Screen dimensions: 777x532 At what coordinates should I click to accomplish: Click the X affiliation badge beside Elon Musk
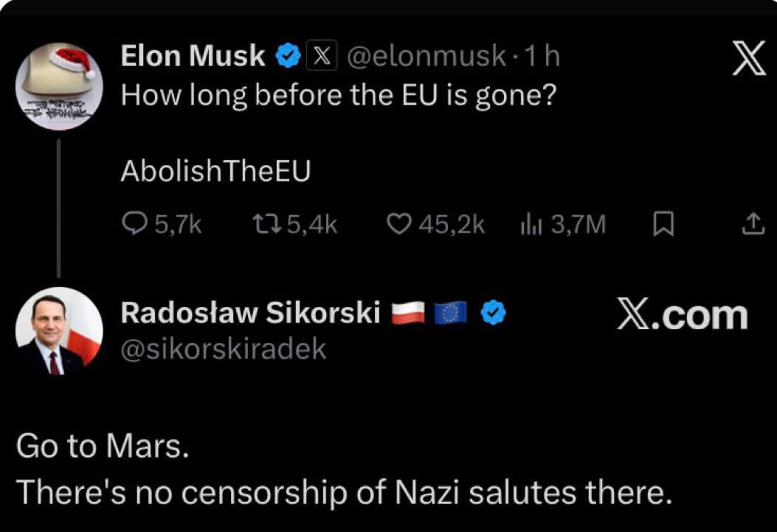click(x=320, y=56)
